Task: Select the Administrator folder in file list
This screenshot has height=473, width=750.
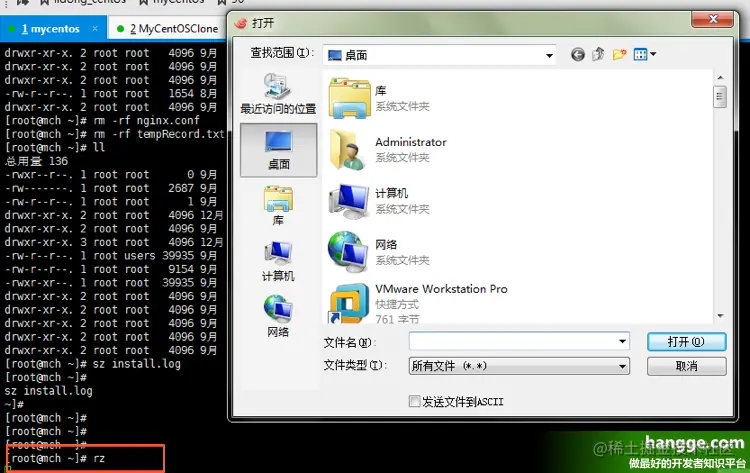Action: 387,150
